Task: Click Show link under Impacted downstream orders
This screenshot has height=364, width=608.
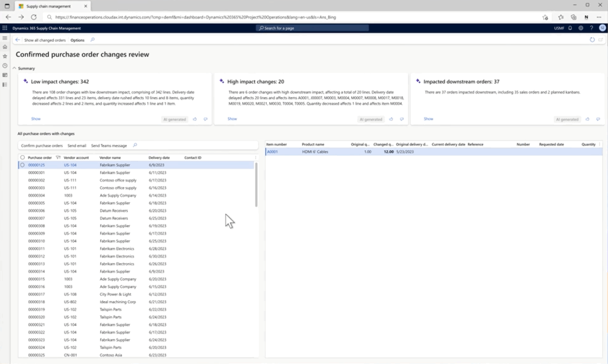Action: coord(429,119)
